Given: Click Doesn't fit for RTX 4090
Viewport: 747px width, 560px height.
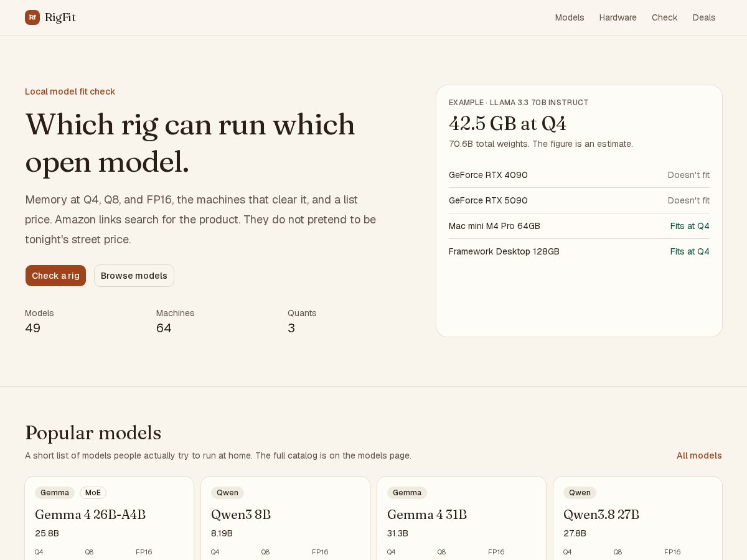Looking at the screenshot, I should click(688, 175).
